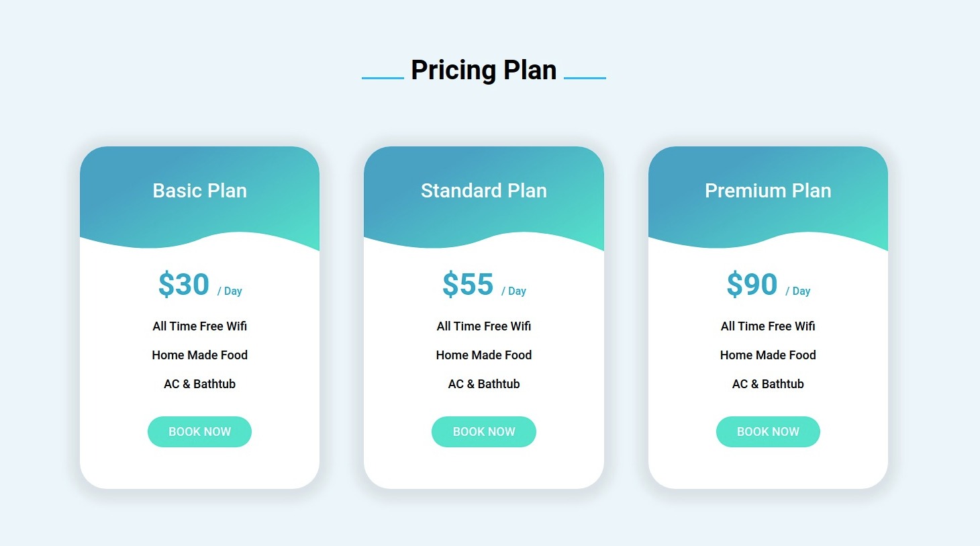The width and height of the screenshot is (980, 546).
Task: Click the Pricing Plan heading
Action: pos(484,70)
